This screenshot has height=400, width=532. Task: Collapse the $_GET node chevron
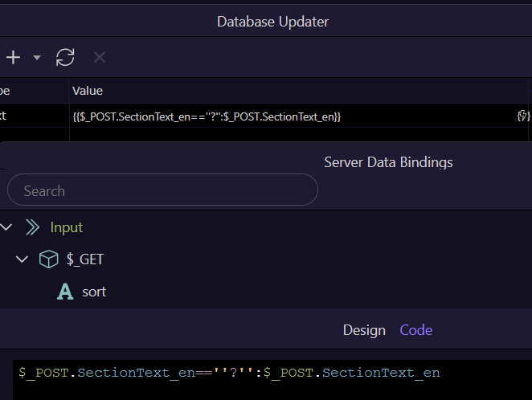click(23, 259)
